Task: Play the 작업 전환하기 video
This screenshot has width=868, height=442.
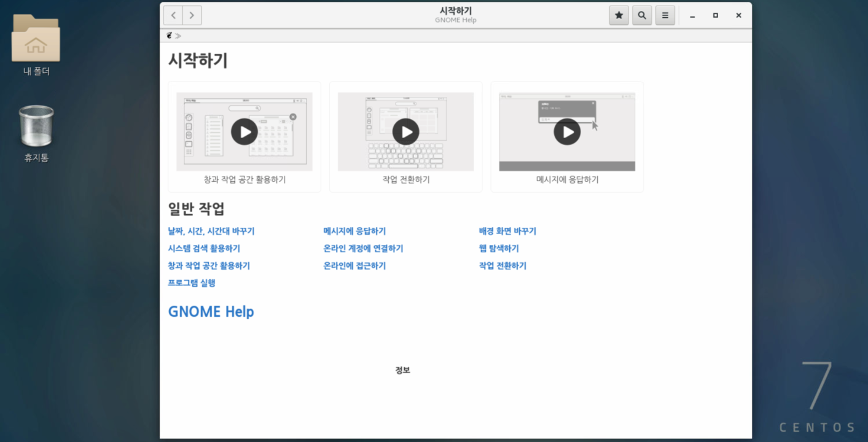Action: point(406,131)
